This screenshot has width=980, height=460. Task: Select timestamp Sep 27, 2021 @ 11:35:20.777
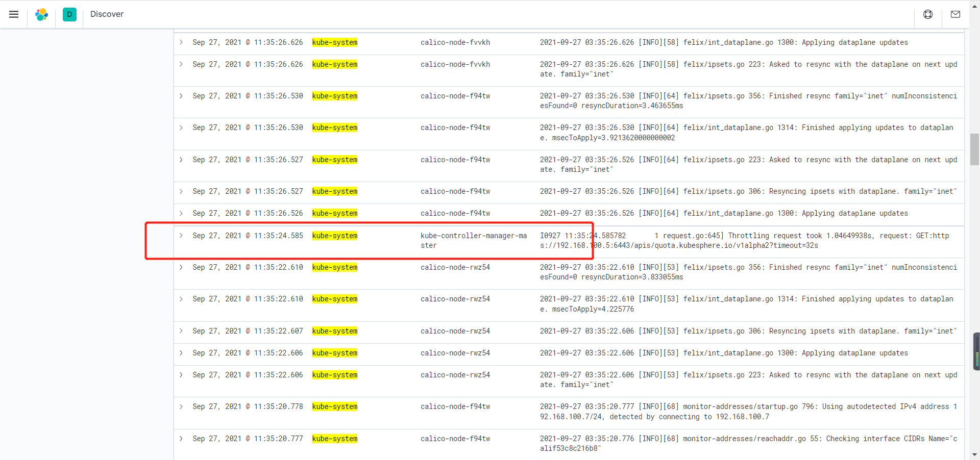click(248, 439)
